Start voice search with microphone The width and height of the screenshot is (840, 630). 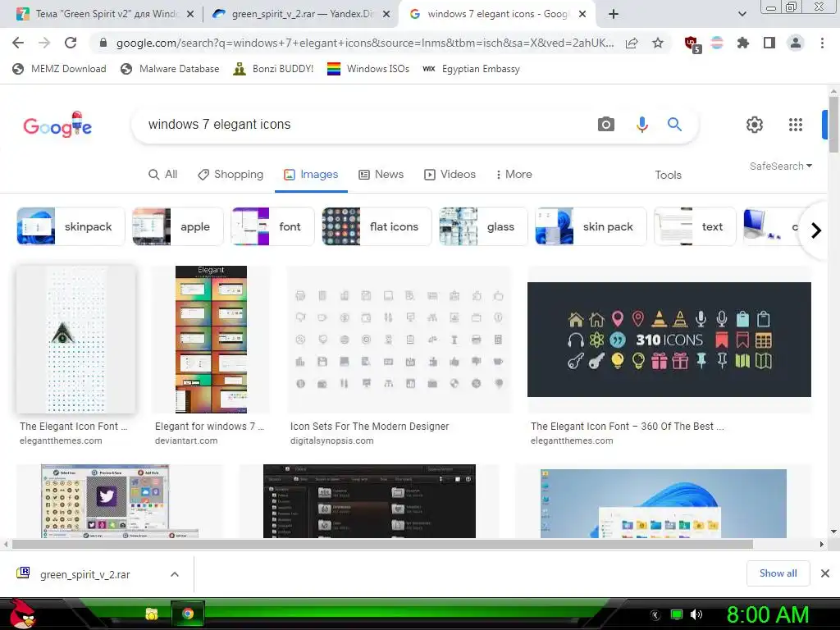tap(641, 125)
